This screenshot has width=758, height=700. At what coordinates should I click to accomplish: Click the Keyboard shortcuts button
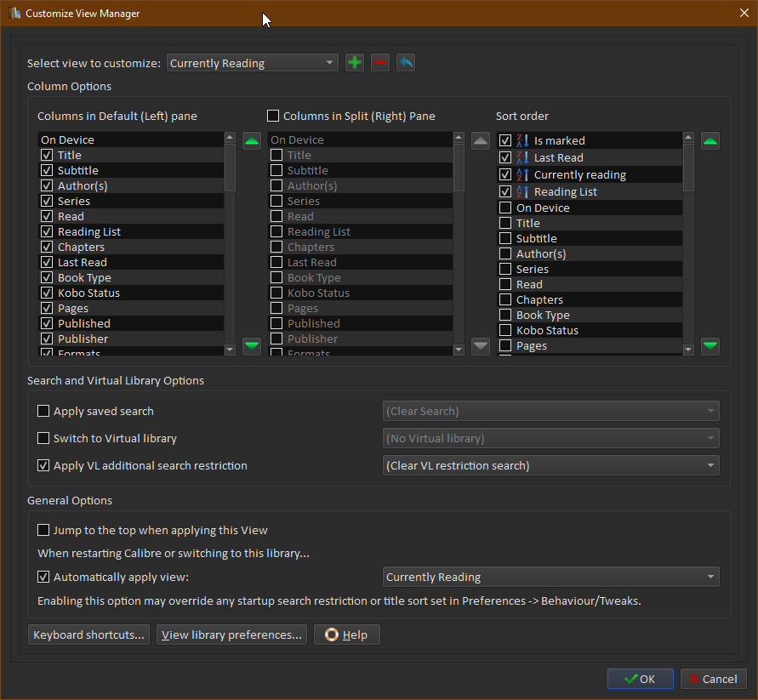(x=89, y=635)
